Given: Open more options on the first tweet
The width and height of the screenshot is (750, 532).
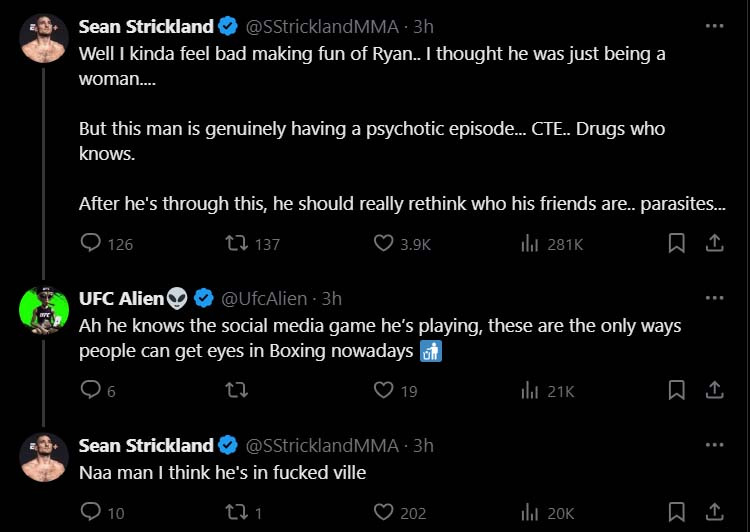Looking at the screenshot, I should tap(714, 26).
